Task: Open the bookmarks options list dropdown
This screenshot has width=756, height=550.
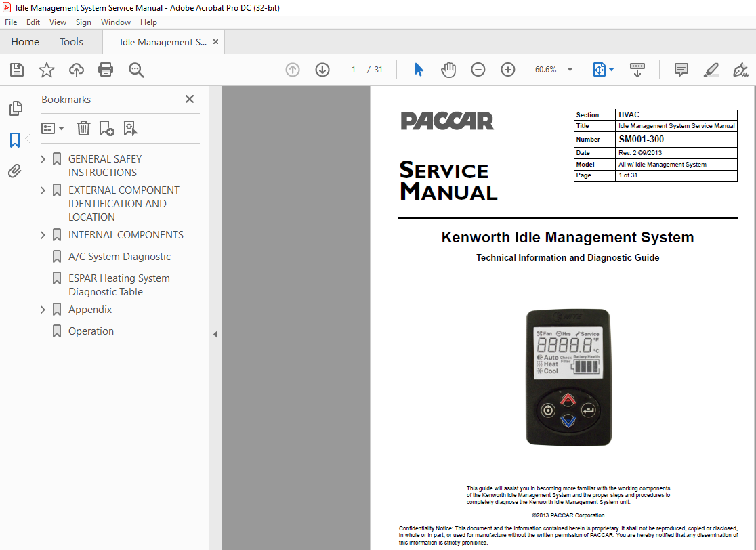Action: click(x=53, y=128)
